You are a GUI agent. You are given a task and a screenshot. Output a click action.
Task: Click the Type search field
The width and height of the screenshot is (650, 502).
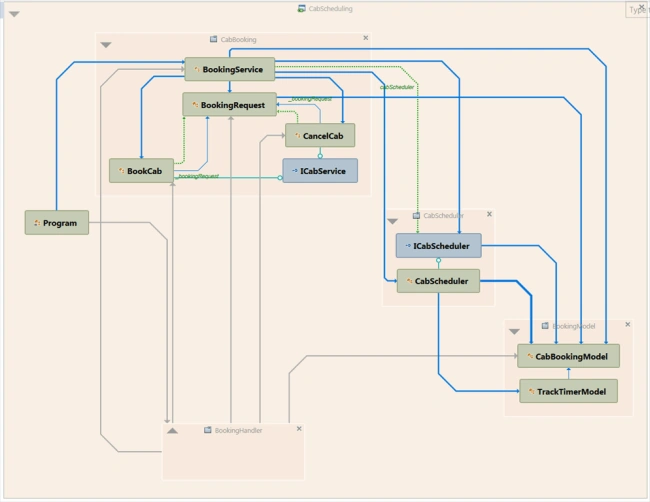637,10
